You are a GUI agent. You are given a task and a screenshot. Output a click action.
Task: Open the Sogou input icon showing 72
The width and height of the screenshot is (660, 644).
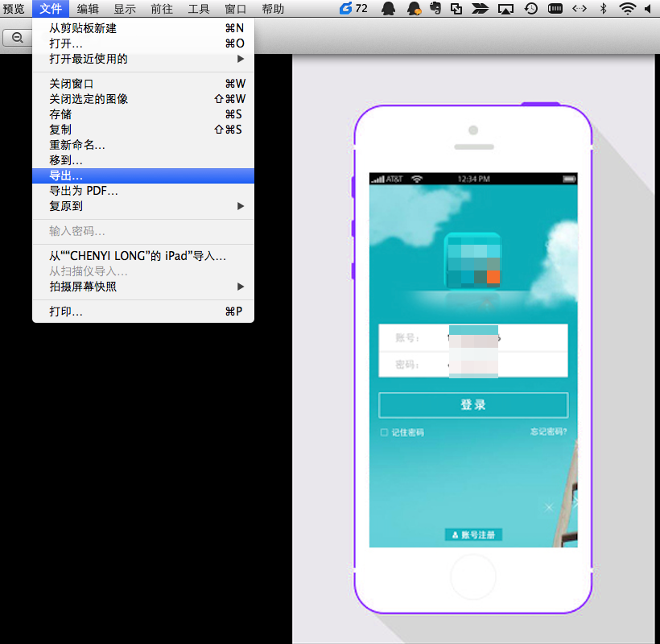pyautogui.click(x=353, y=8)
